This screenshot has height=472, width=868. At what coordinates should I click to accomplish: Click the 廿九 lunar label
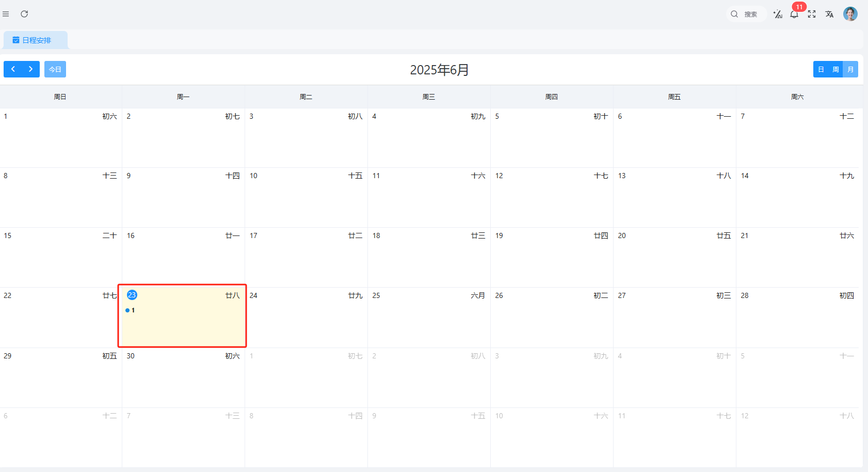click(x=355, y=295)
